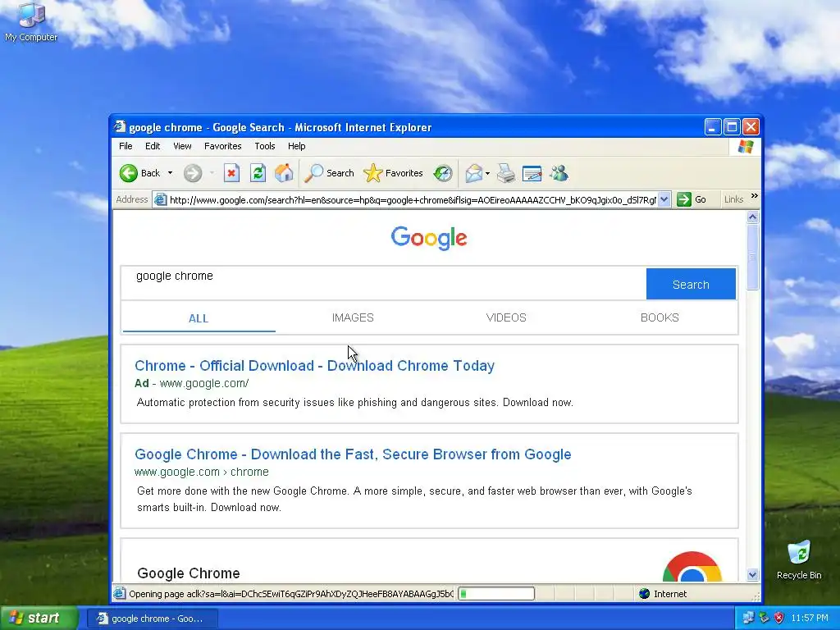This screenshot has width=840, height=630.
Task: Click the second system tray icon
Action: 764,619
